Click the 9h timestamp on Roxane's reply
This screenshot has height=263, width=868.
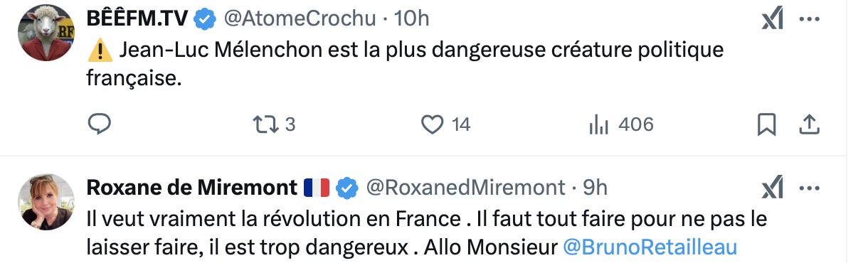point(595,188)
